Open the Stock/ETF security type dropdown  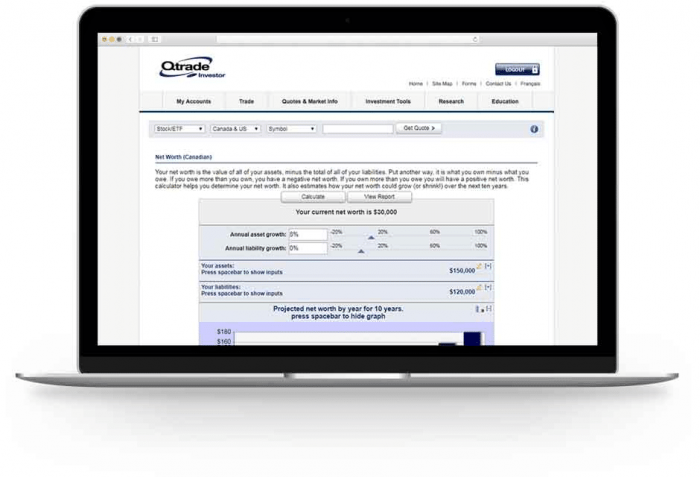[x=179, y=129]
